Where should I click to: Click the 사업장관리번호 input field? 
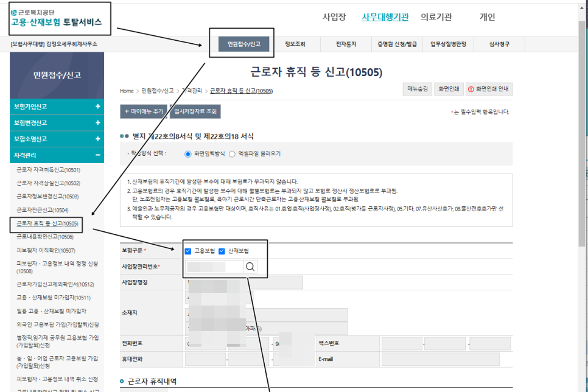coord(213,266)
